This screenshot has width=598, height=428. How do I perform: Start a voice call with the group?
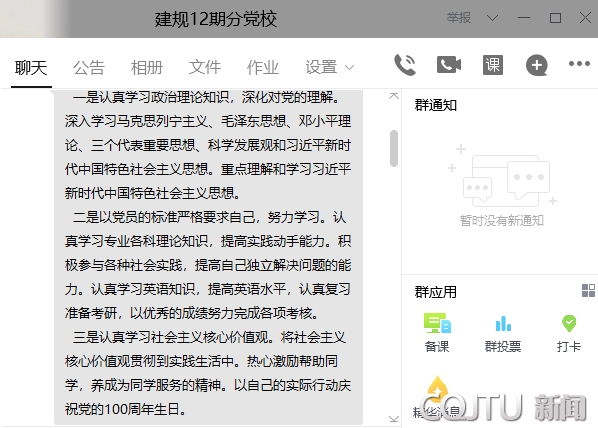click(405, 65)
